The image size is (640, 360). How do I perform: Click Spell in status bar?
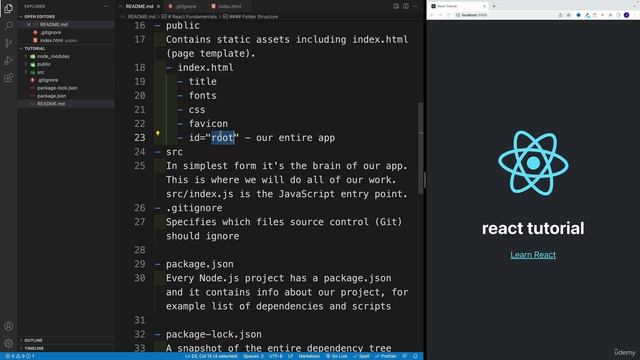click(362, 356)
